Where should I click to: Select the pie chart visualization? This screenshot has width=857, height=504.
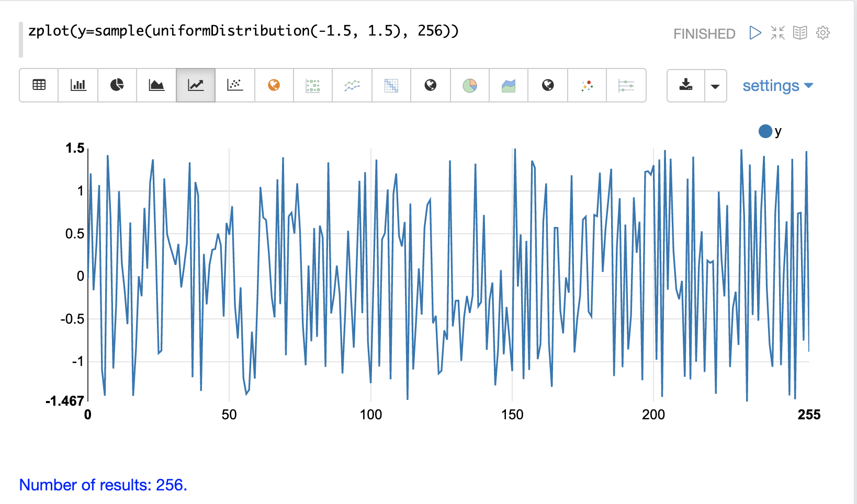117,85
